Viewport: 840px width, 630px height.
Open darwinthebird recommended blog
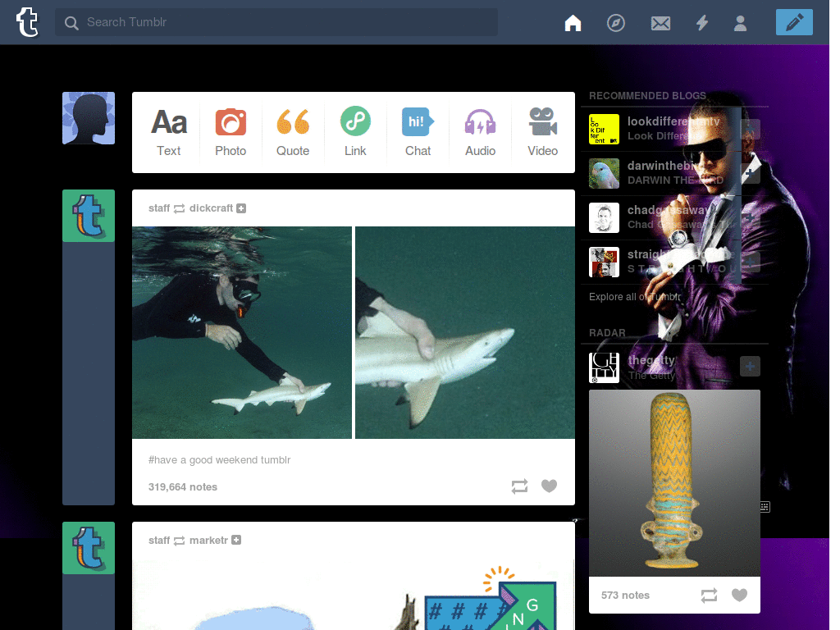tap(664, 166)
